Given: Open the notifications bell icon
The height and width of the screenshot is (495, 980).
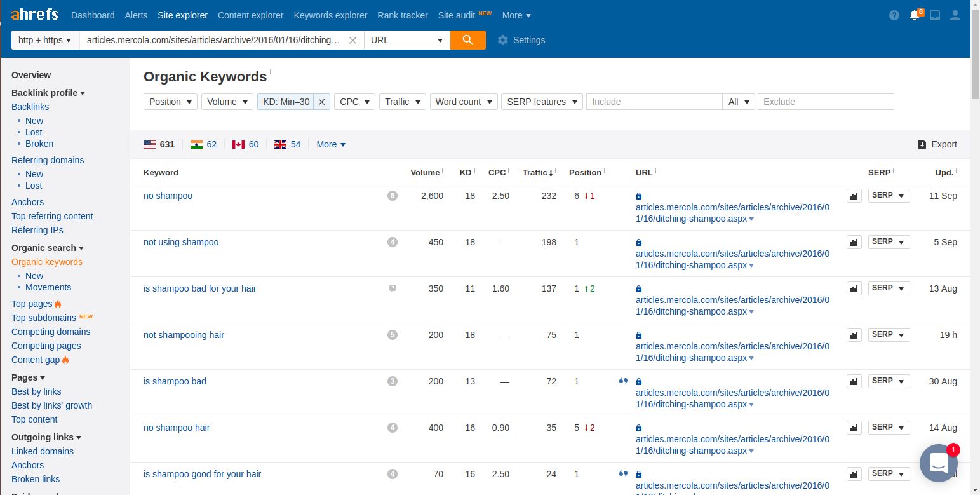Looking at the screenshot, I should (x=915, y=15).
